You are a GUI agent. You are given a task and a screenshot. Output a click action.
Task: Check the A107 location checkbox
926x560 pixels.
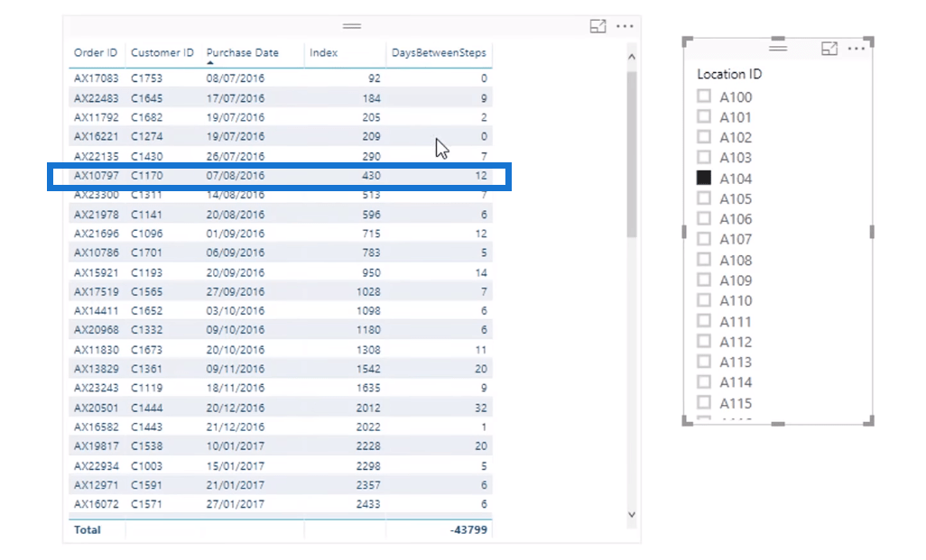click(703, 238)
